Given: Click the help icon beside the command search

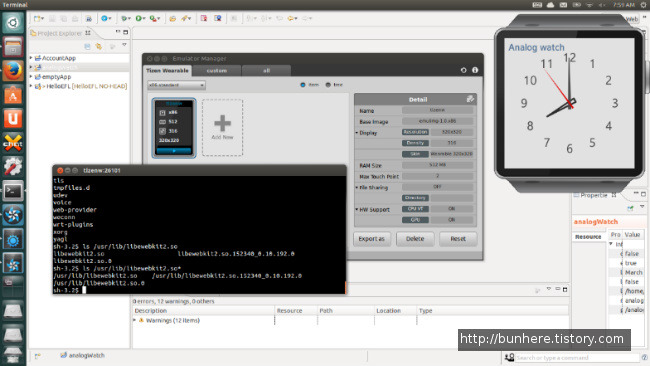Looking at the screenshot, I should click(x=644, y=357).
